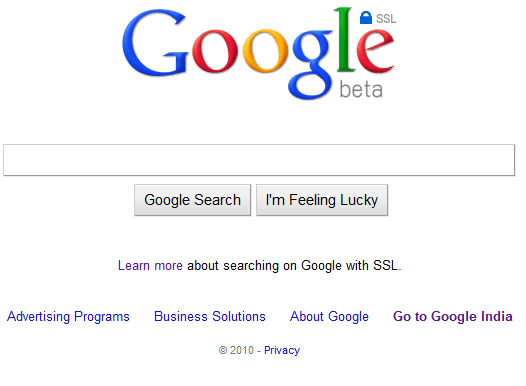Click the gray beta text under the logo
This screenshot has height=386, width=526.
tap(361, 90)
